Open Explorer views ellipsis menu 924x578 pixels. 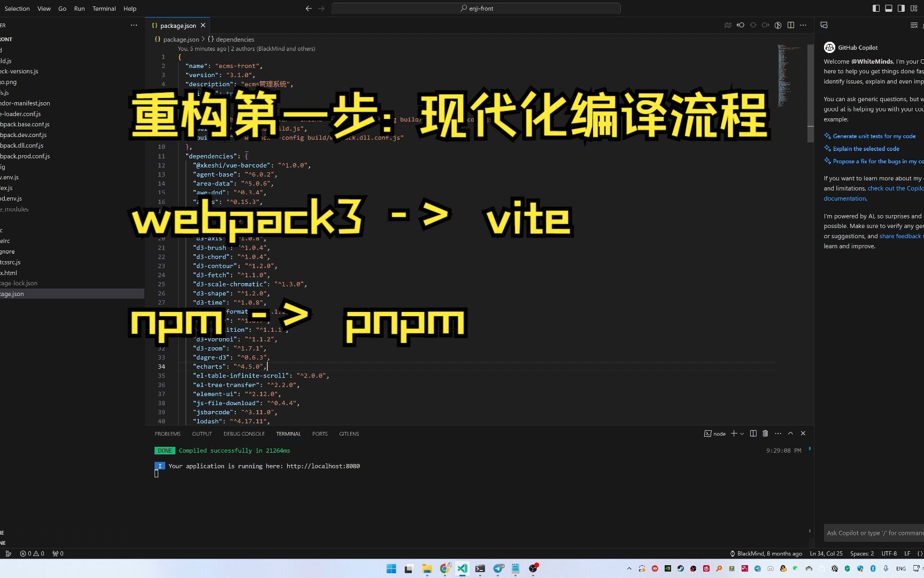(134, 25)
